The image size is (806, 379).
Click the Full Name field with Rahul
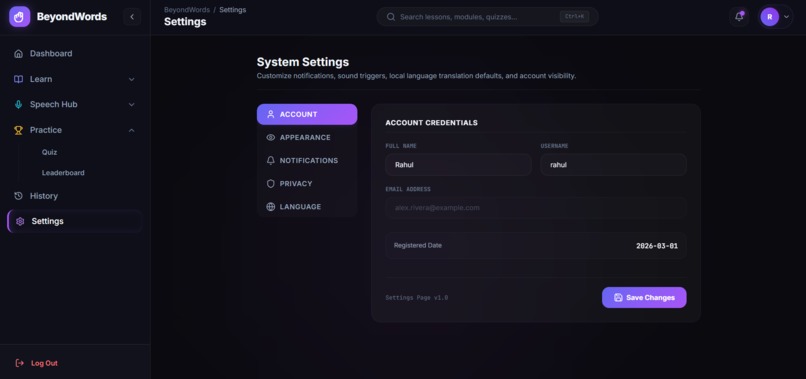coord(459,165)
